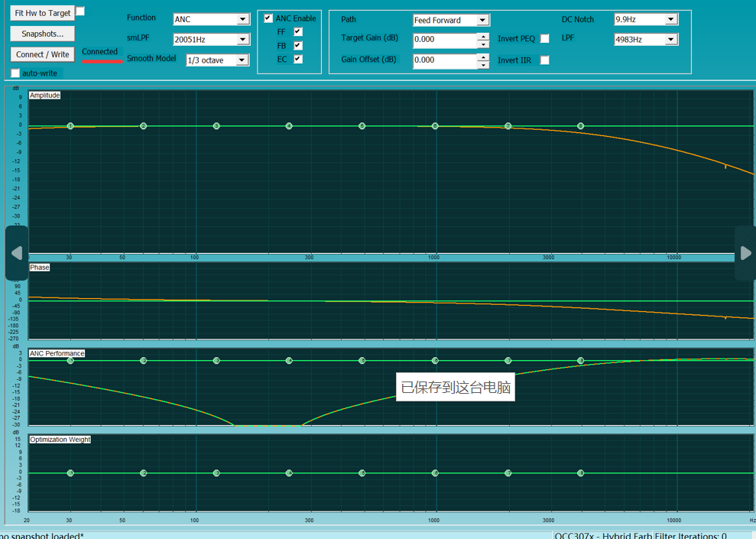The width and height of the screenshot is (756, 539).
Task: Click the Amplitude graph title label
Action: pos(45,96)
